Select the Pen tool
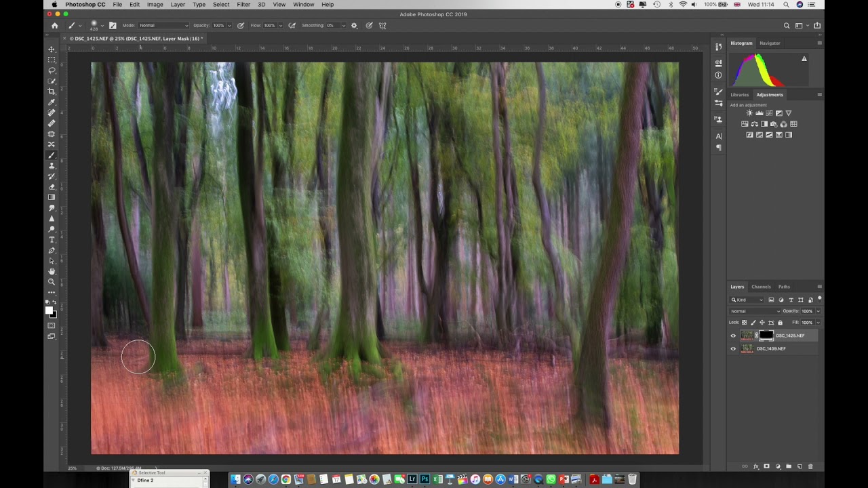 (52, 250)
